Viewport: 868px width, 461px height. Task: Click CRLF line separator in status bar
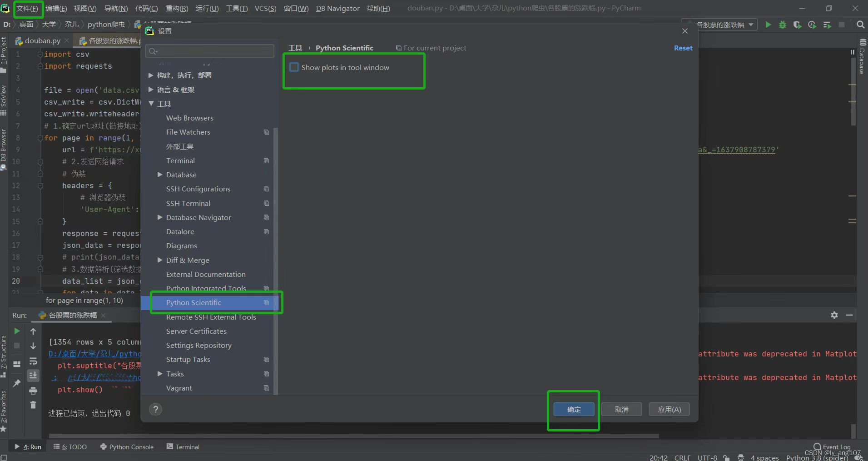tap(683, 457)
